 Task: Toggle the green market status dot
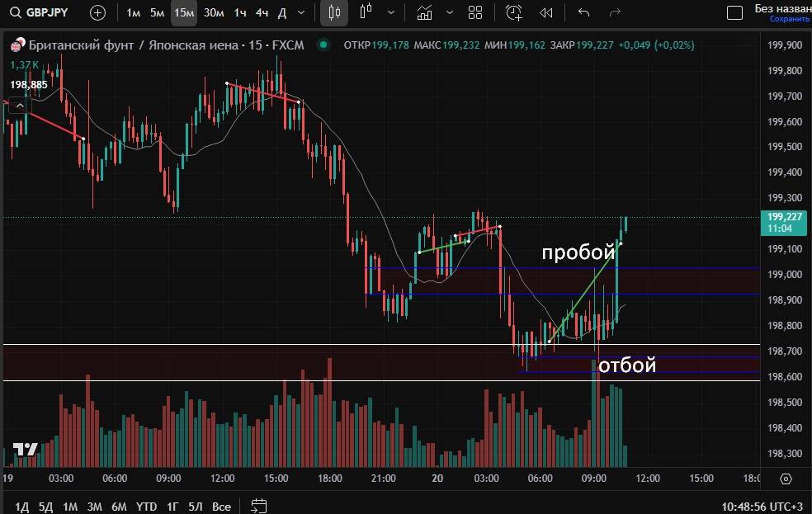tap(323, 45)
